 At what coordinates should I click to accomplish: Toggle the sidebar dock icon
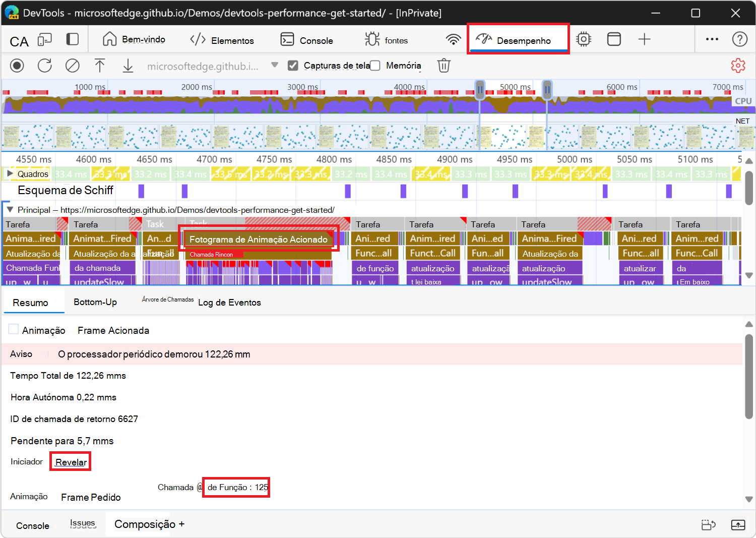[x=73, y=39]
